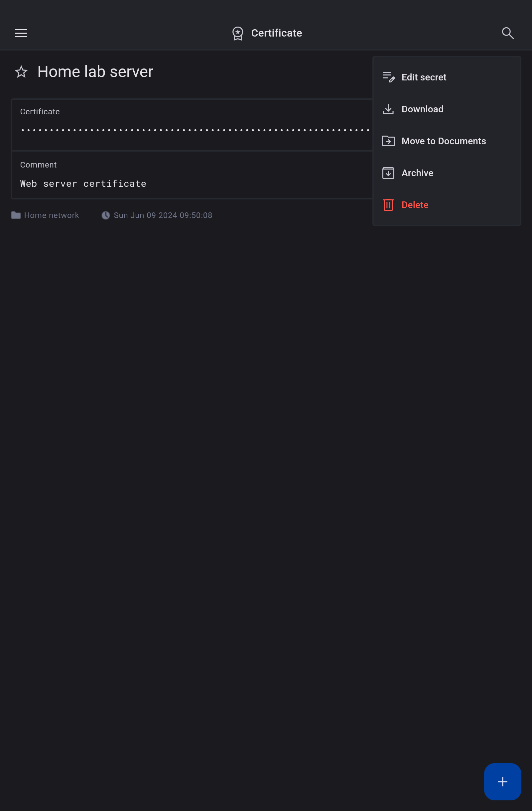Click the masked Certificate field
This screenshot has width=532, height=811.
click(x=194, y=130)
